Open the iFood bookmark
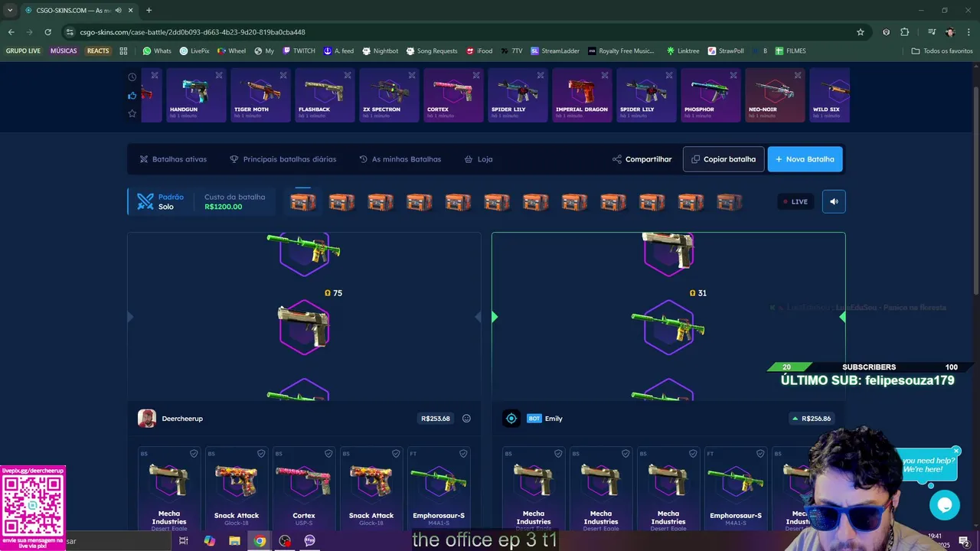This screenshot has height=551, width=980. 479,51
